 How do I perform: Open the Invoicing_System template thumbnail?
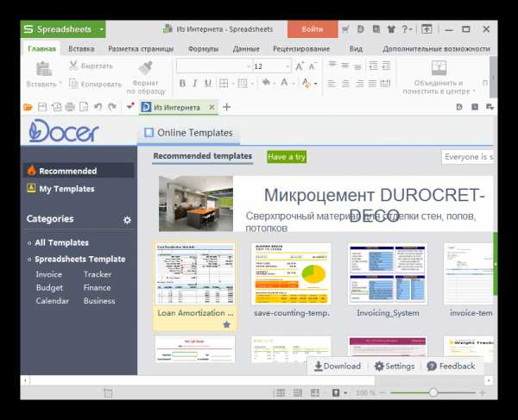click(x=388, y=273)
